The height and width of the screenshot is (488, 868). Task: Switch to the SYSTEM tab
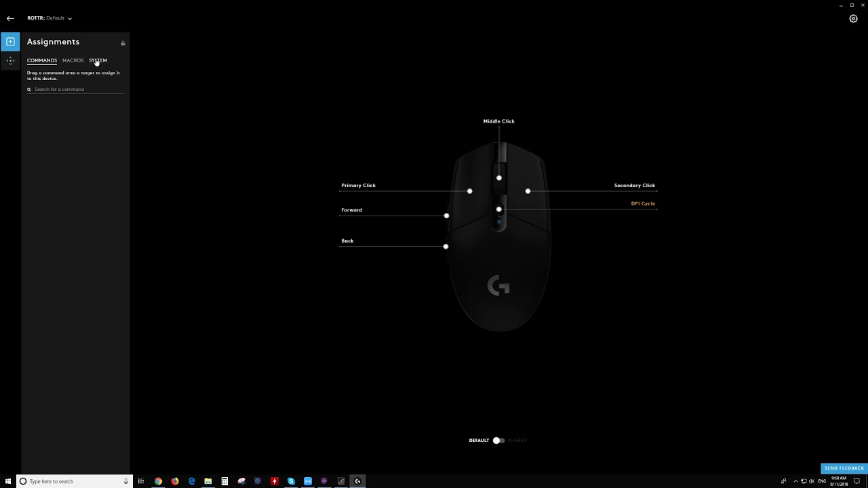click(x=98, y=60)
